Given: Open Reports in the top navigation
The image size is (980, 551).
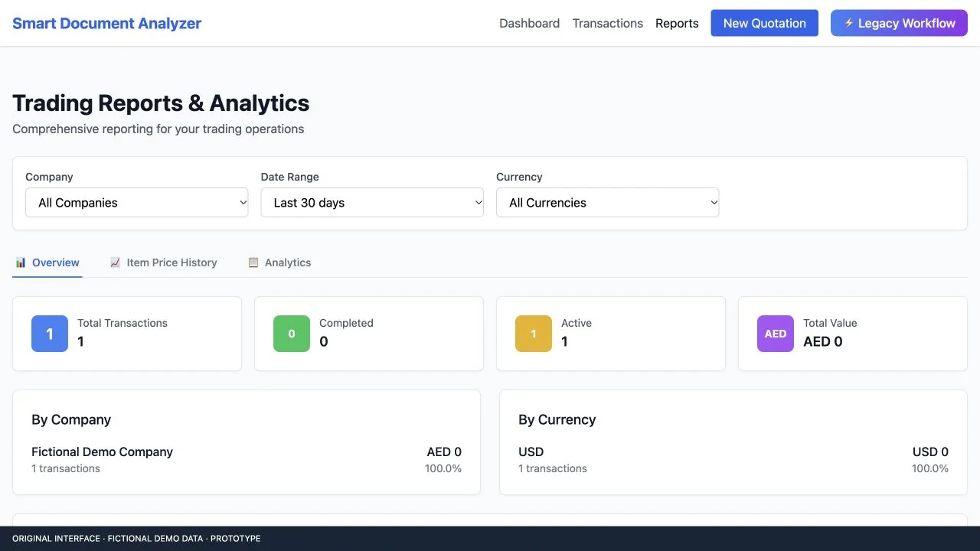Looking at the screenshot, I should pos(677,23).
